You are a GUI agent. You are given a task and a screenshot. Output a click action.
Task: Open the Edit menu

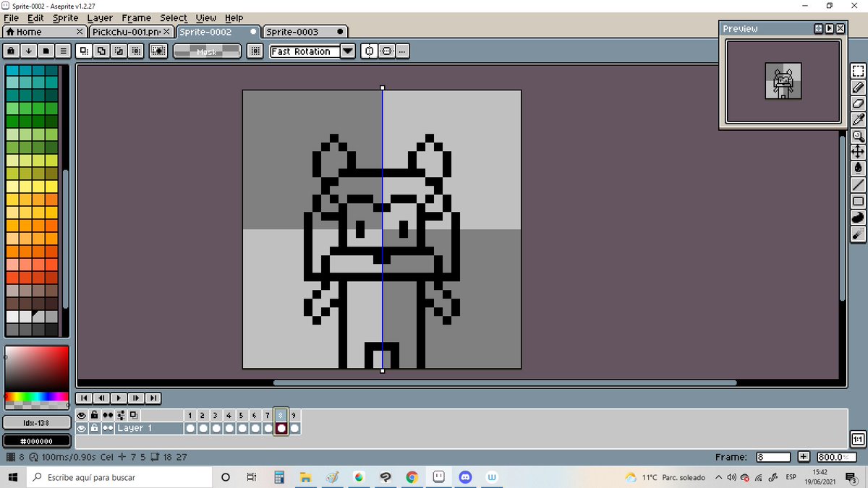click(x=35, y=17)
